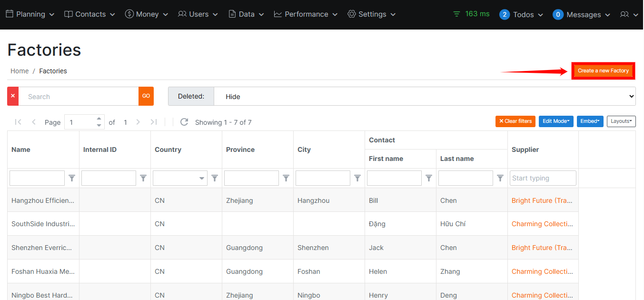644x300 pixels.
Task: Open the Deleted Hide dropdown
Action: (424, 96)
